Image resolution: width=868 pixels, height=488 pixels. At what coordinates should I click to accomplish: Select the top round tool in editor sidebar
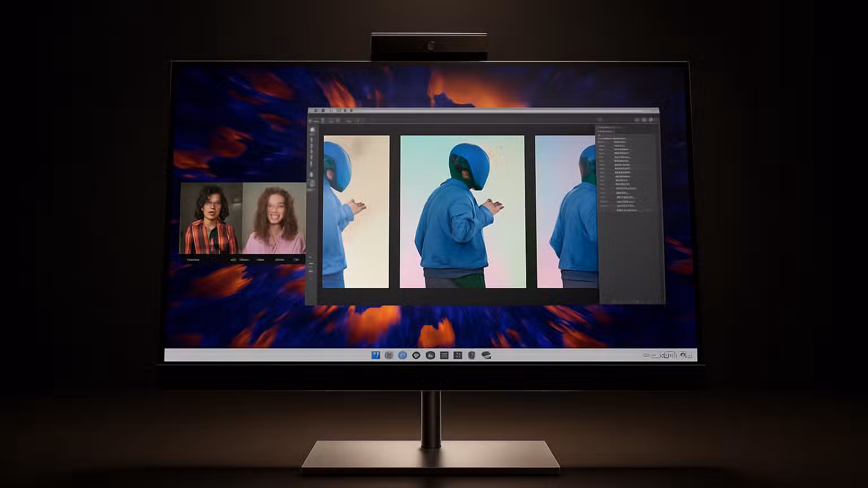click(312, 130)
